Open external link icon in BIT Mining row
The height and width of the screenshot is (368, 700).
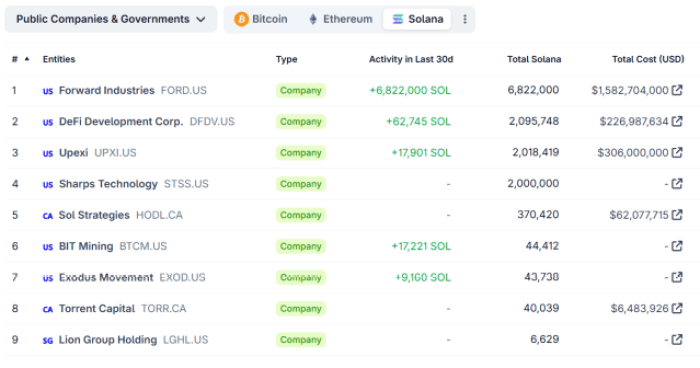coord(677,246)
